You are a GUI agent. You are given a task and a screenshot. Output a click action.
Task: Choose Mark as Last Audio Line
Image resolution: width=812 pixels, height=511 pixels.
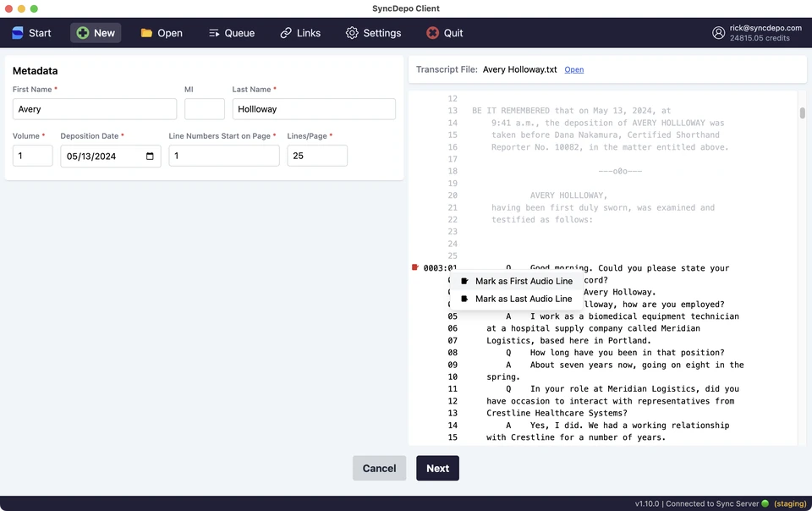517,299
